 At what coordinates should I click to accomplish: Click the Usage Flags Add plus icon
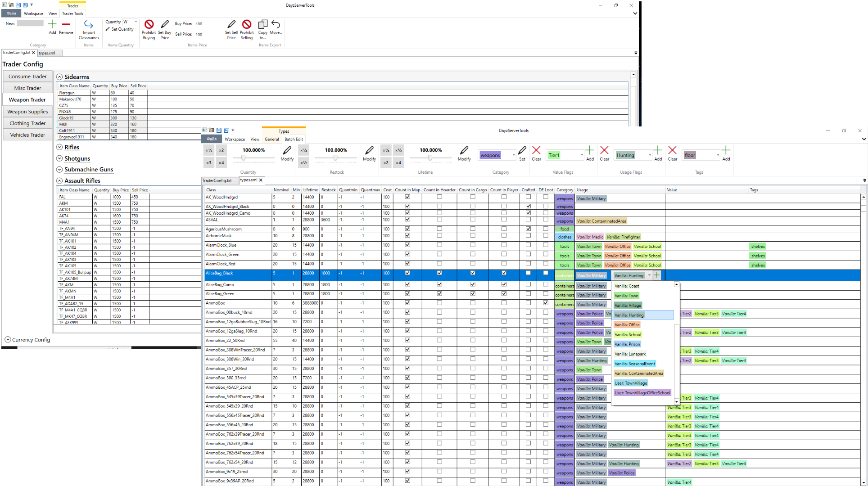pos(658,150)
